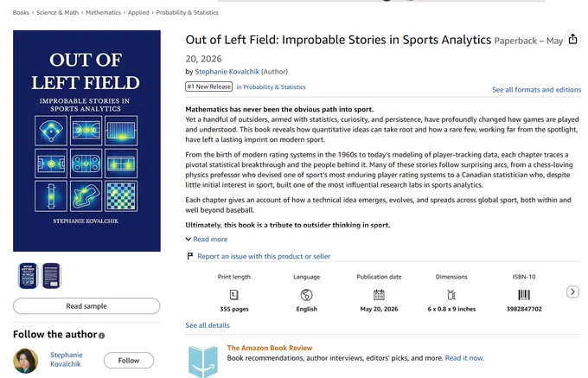The height and width of the screenshot is (378, 588).
Task: Go to Science & Math breadcrumb
Action: coord(57,12)
